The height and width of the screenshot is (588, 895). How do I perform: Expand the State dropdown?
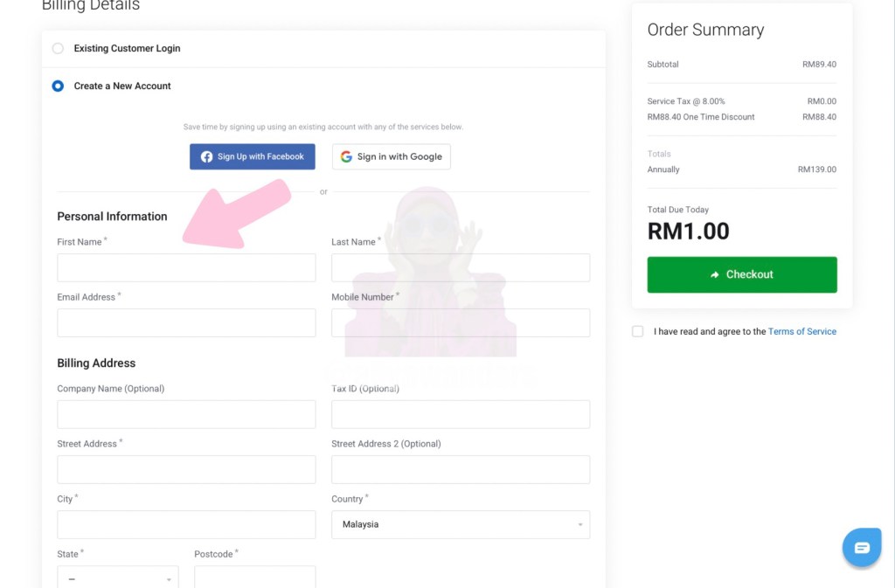point(118,578)
